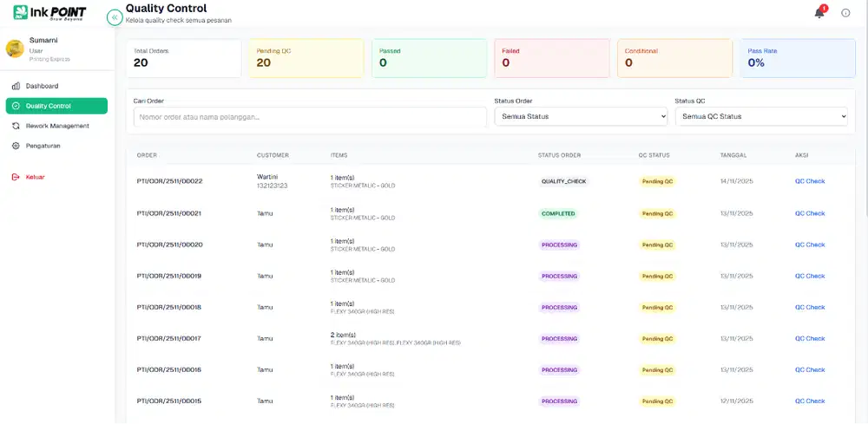The image size is (868, 424).
Task: Collapse sidebar with double-chevron button
Action: tap(114, 17)
